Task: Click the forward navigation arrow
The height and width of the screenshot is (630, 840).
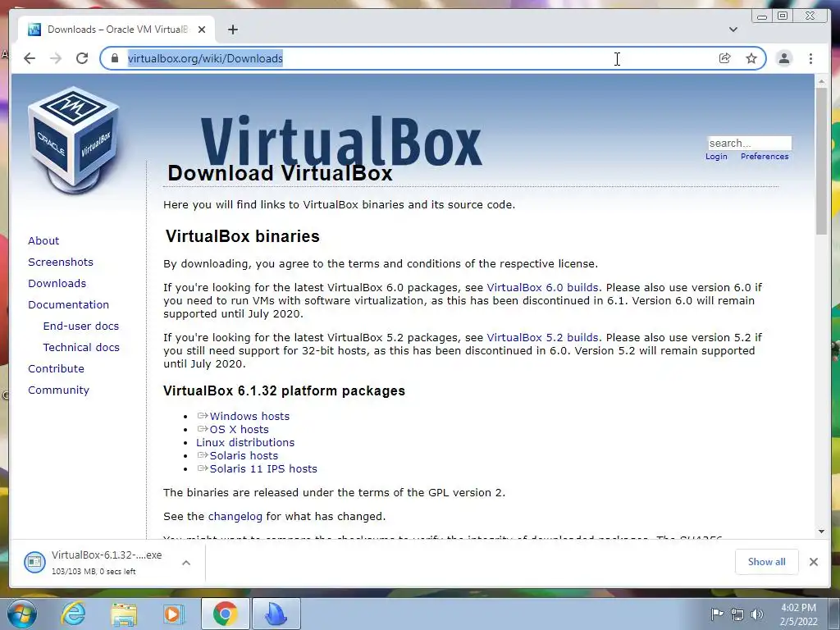Action: click(56, 58)
